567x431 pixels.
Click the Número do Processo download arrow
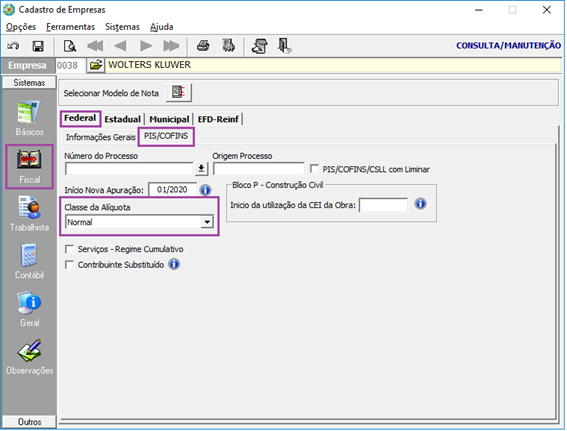(201, 168)
